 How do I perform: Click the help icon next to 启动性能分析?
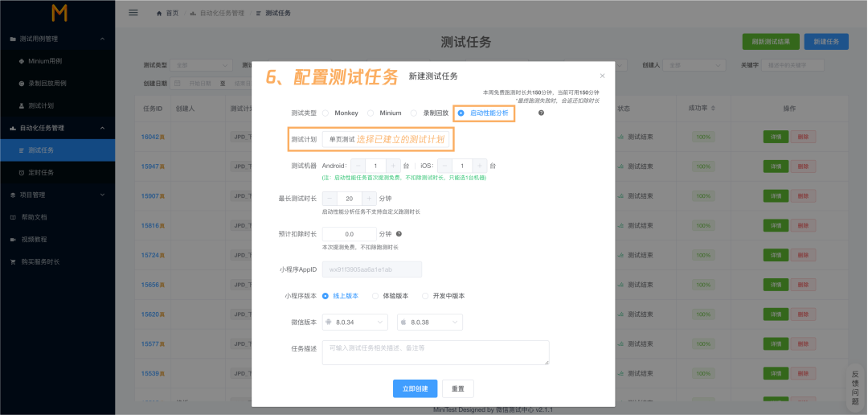click(x=541, y=113)
